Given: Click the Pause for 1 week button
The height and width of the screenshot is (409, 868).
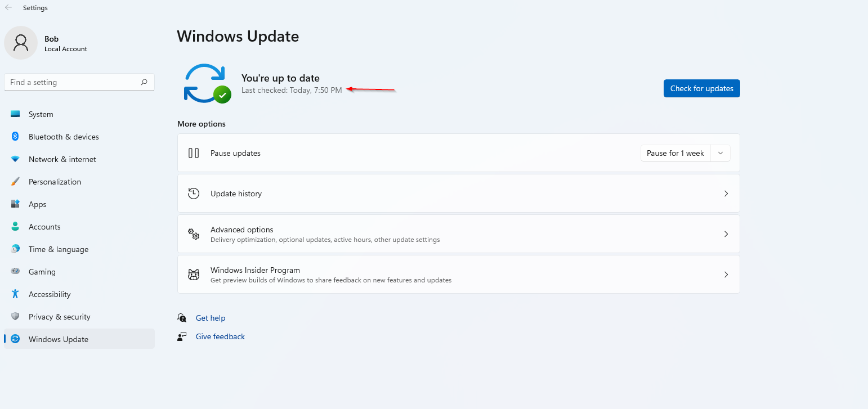Looking at the screenshot, I should pos(675,153).
